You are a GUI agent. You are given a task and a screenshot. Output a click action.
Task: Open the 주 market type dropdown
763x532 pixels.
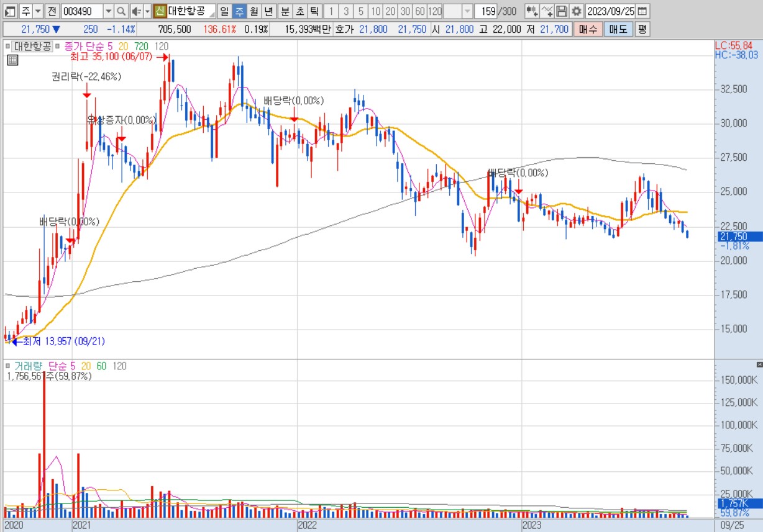[x=37, y=11]
